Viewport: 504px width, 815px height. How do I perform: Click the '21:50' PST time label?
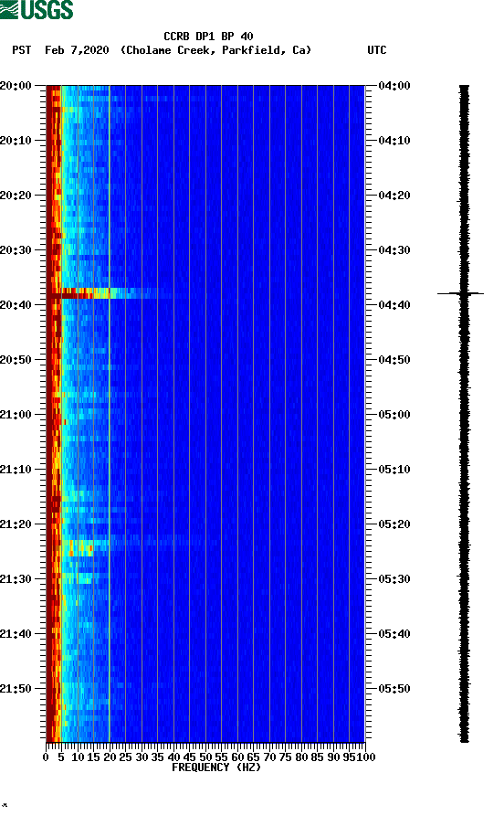coord(16,689)
